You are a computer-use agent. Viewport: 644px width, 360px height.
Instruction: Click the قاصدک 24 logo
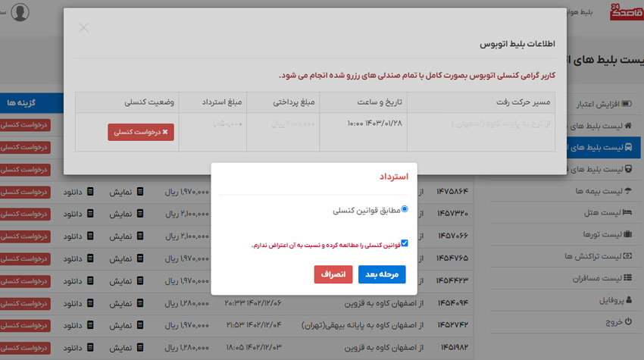pos(627,12)
